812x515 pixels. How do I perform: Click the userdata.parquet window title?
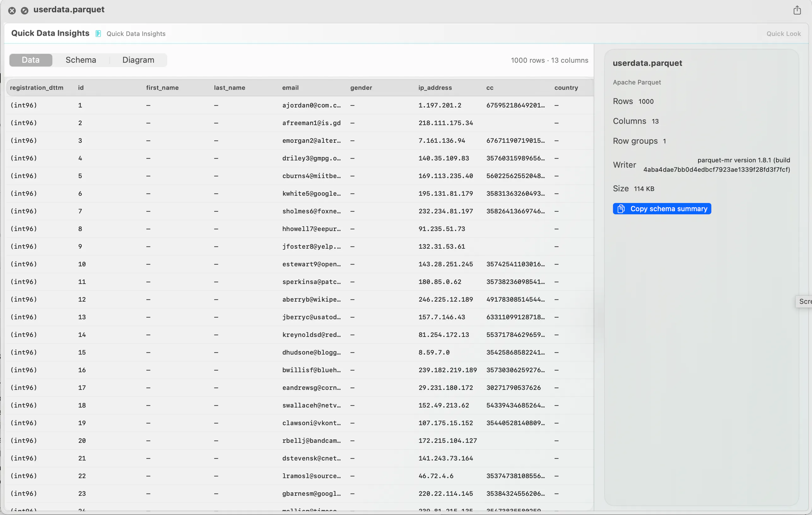pos(69,9)
